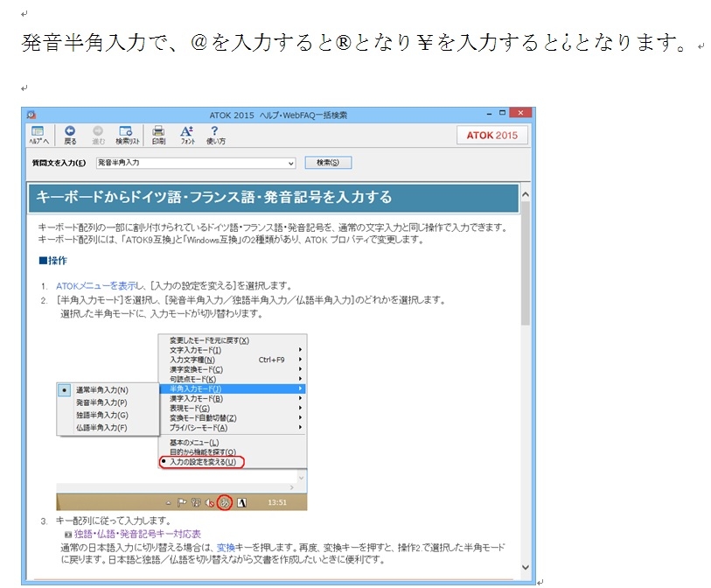This screenshot has height=588, width=711.
Task: Open the フォント font settings icon
Action: 187,136
